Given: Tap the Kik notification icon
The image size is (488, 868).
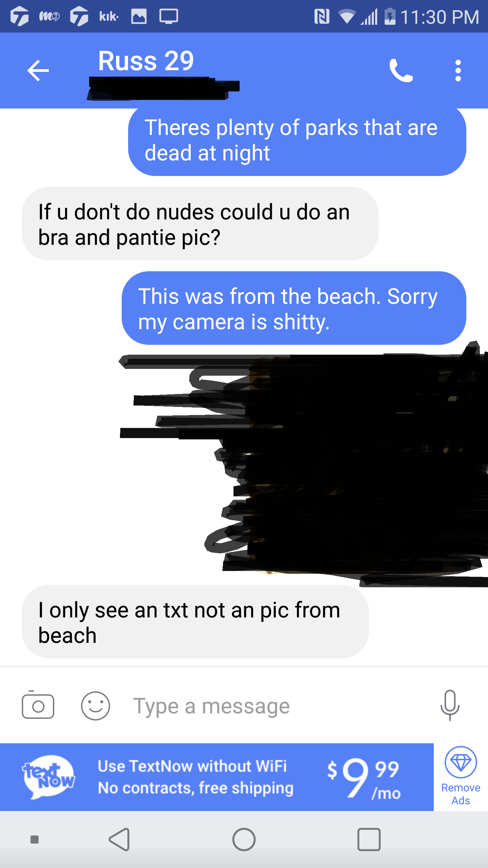Looking at the screenshot, I should 109,16.
